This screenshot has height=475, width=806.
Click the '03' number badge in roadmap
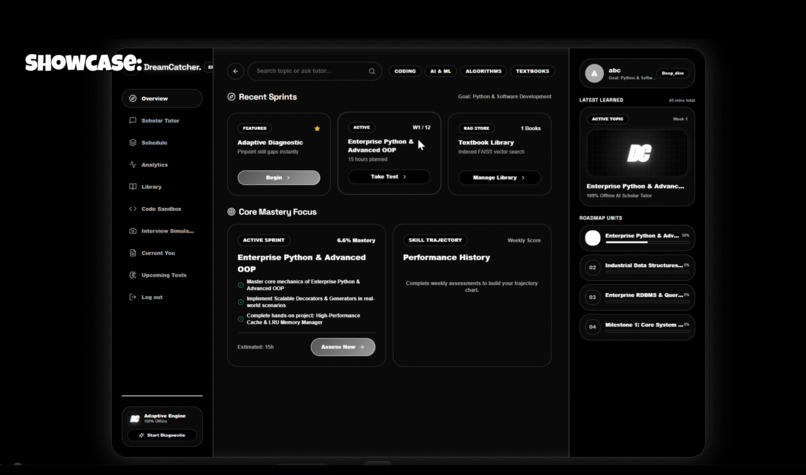(x=593, y=297)
